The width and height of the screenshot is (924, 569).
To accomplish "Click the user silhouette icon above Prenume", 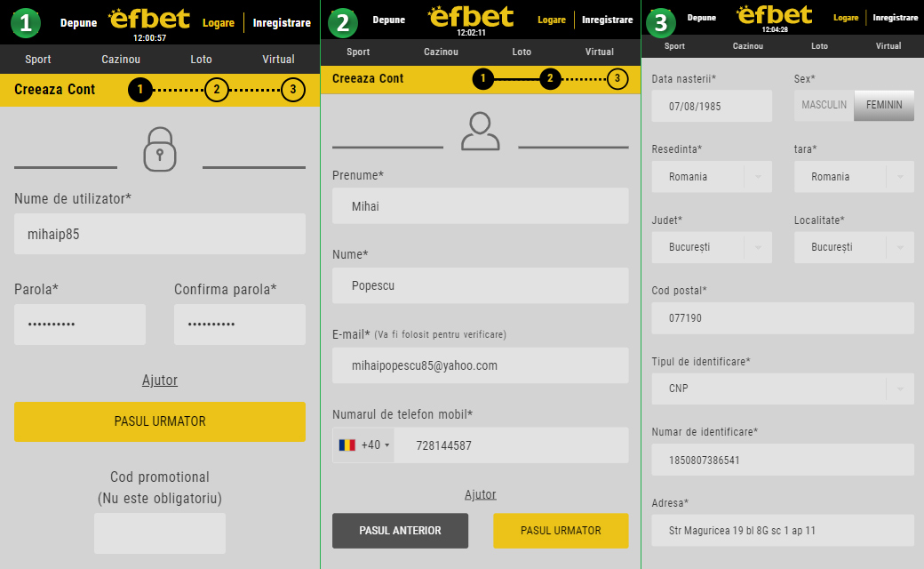I will pos(481,132).
